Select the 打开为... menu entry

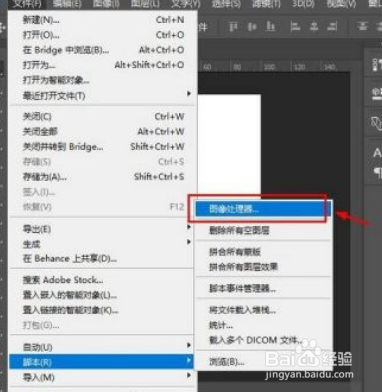[103, 65]
